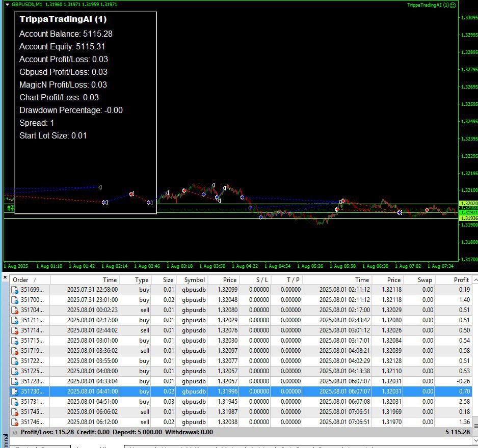This screenshot has width=478, height=448.
Task: Select the order 351745 sell row
Action: point(241,412)
